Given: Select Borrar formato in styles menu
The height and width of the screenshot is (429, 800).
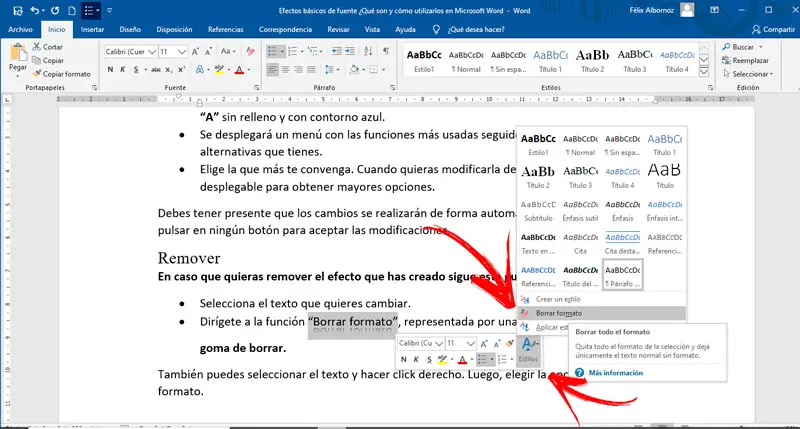Looking at the screenshot, I should point(561,313).
